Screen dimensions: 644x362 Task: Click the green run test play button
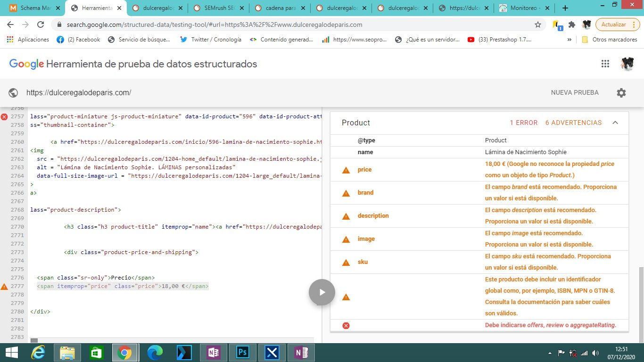click(322, 292)
